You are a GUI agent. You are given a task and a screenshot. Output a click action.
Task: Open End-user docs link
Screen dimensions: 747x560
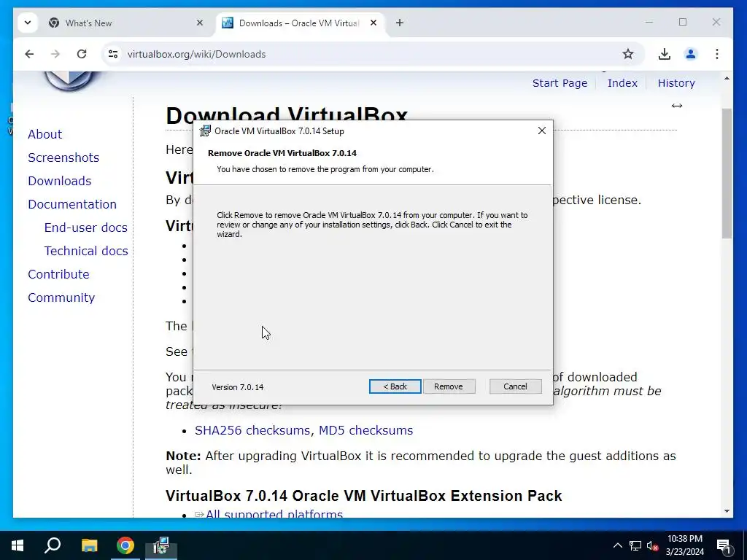86,227
